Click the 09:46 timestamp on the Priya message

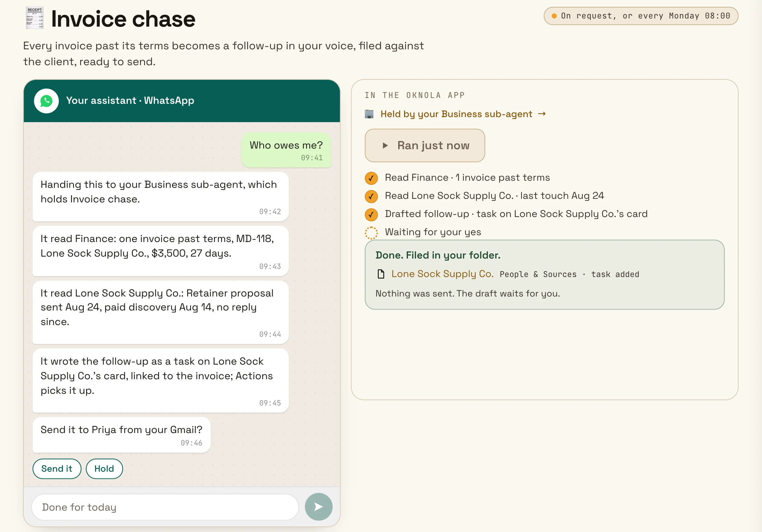(191, 443)
